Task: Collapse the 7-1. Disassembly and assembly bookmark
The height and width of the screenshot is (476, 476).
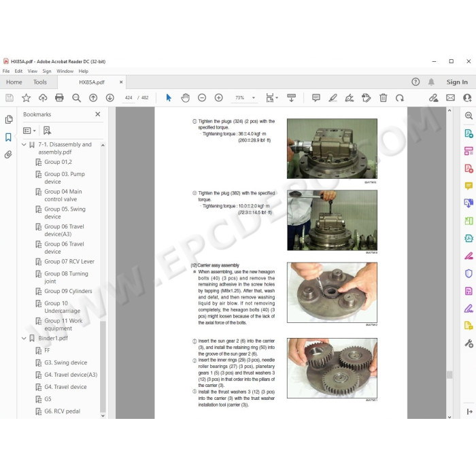Action: (x=24, y=145)
